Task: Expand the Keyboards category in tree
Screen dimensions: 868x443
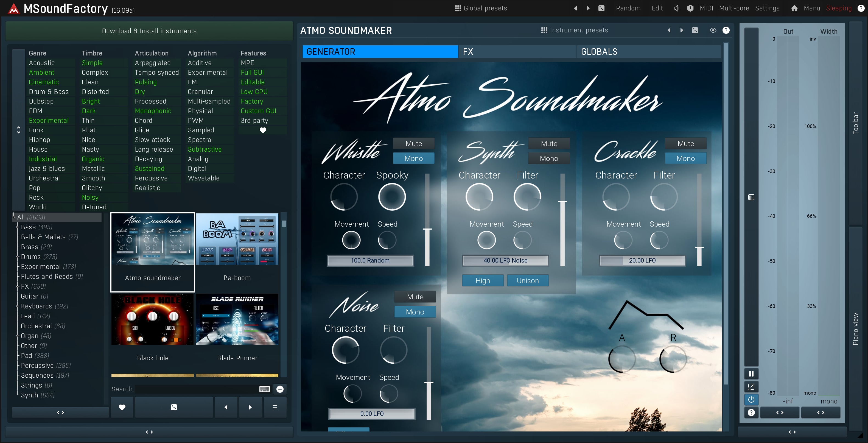Action: point(18,306)
